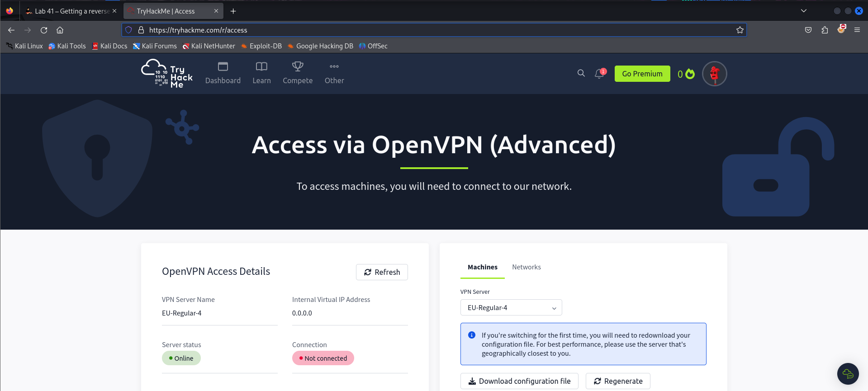Click the URL address bar

[434, 30]
